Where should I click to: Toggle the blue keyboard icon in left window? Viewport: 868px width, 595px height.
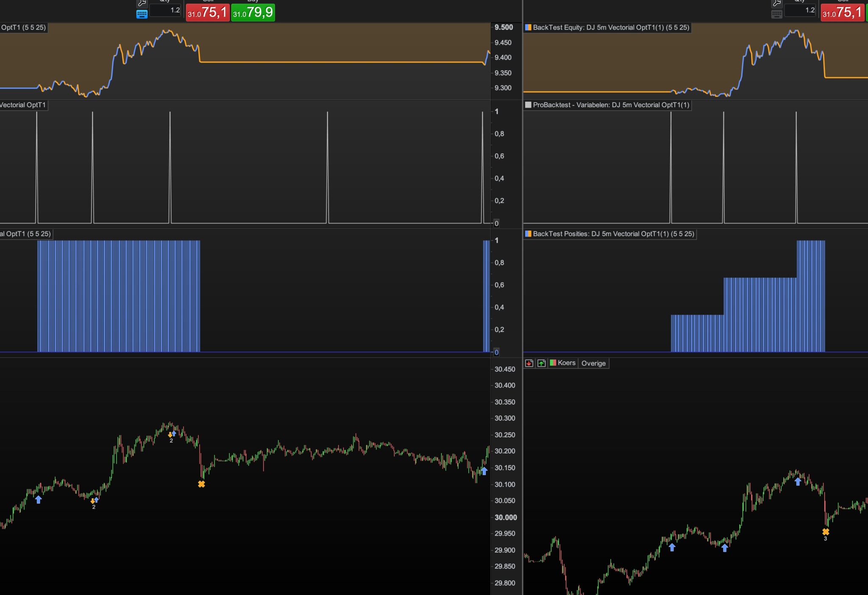142,14
